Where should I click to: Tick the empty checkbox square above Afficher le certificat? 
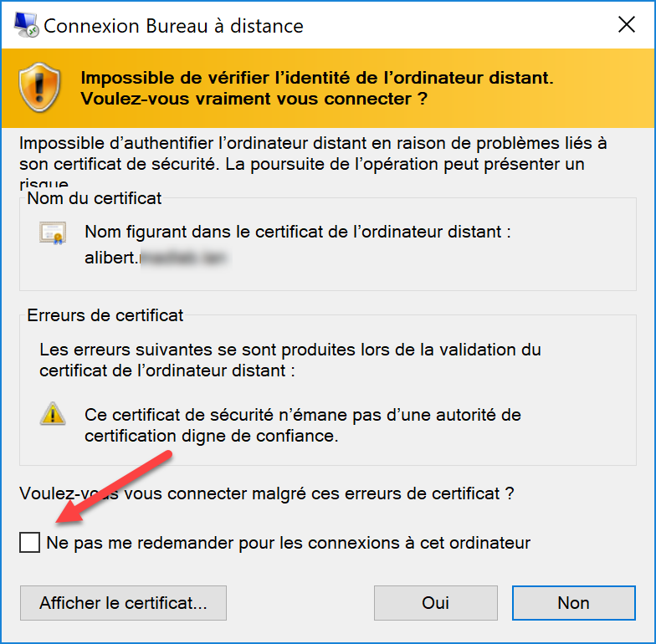tap(30, 542)
